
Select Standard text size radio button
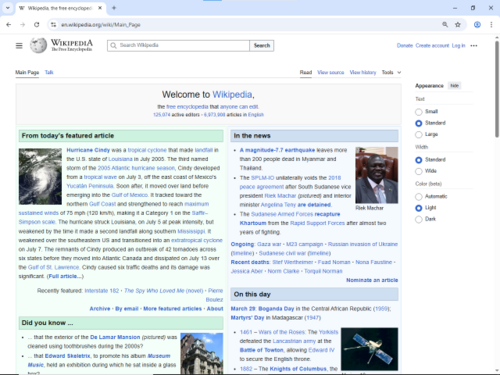419,123
